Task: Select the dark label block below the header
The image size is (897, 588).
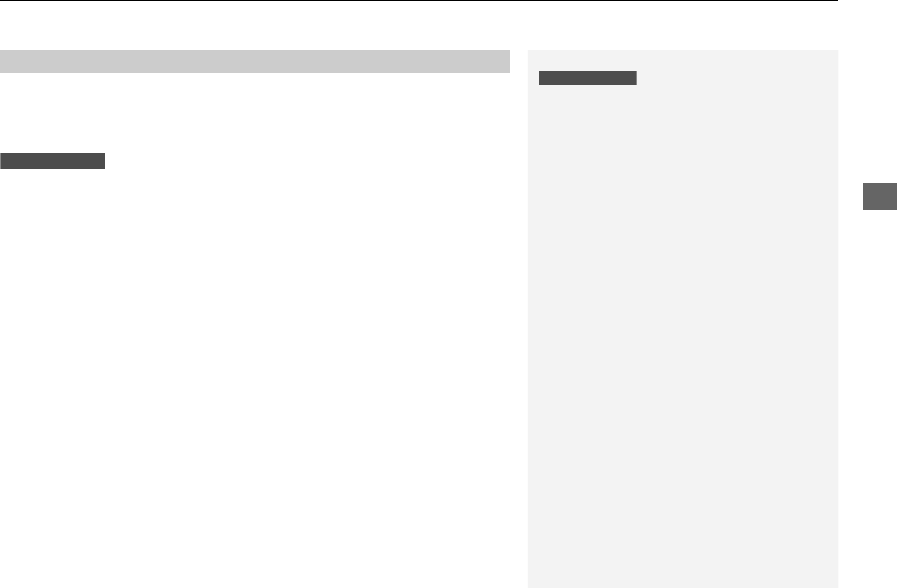Action: [x=53, y=161]
